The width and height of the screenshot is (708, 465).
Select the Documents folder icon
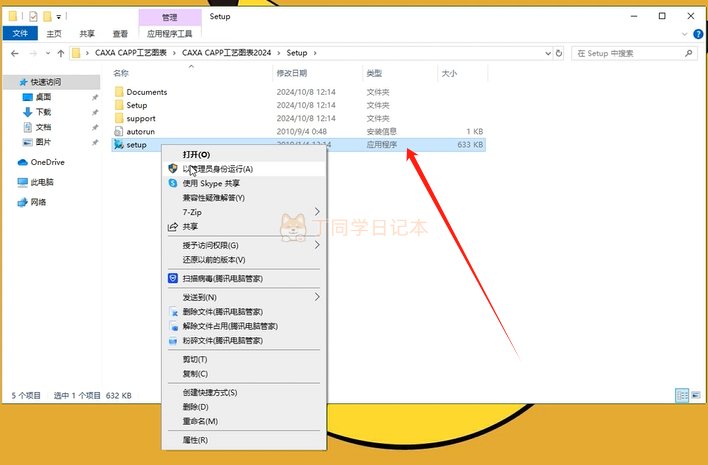pos(119,92)
